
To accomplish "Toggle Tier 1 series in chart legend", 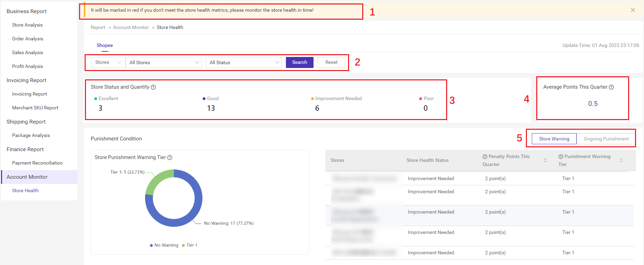I will pos(190,245).
